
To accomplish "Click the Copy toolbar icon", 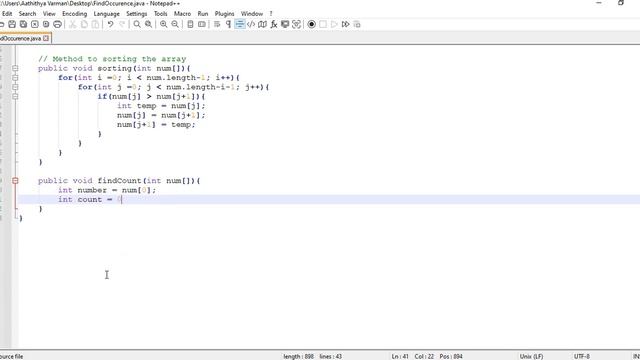I will point(84,24).
